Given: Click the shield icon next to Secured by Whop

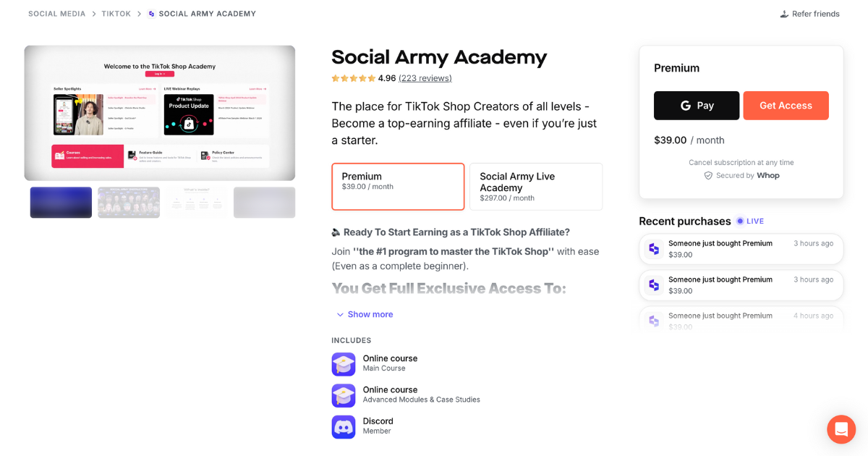Looking at the screenshot, I should coord(707,175).
